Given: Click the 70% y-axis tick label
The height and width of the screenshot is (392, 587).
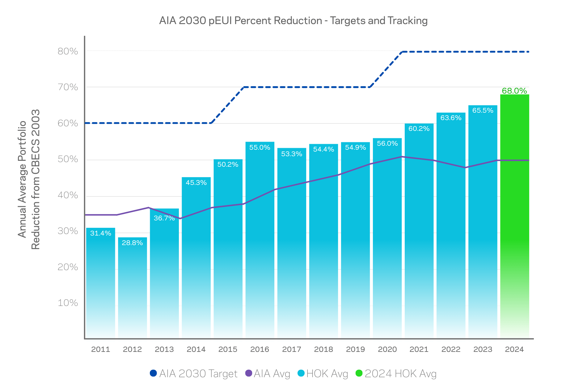Looking at the screenshot, I should tap(68, 87).
